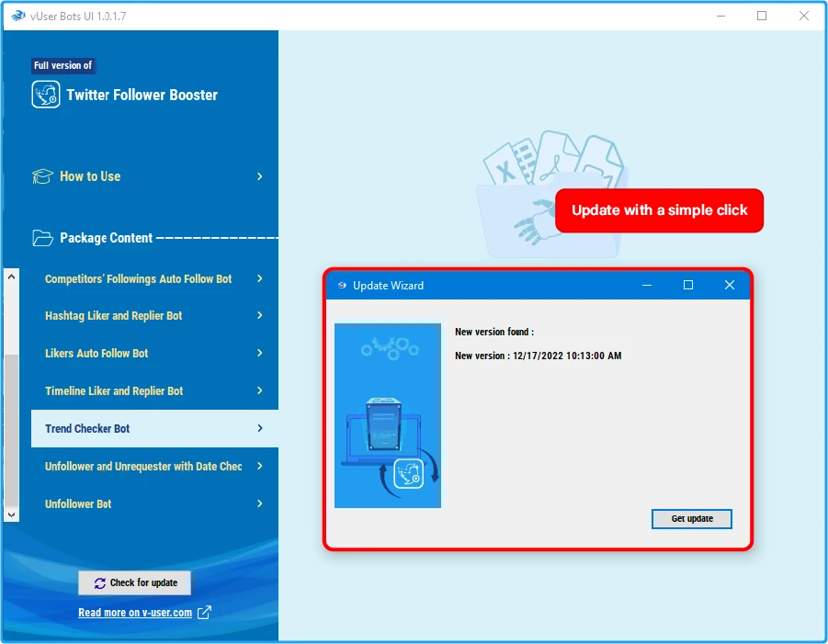The width and height of the screenshot is (828, 644).
Task: Click the Package Content heading
Action: [106, 238]
